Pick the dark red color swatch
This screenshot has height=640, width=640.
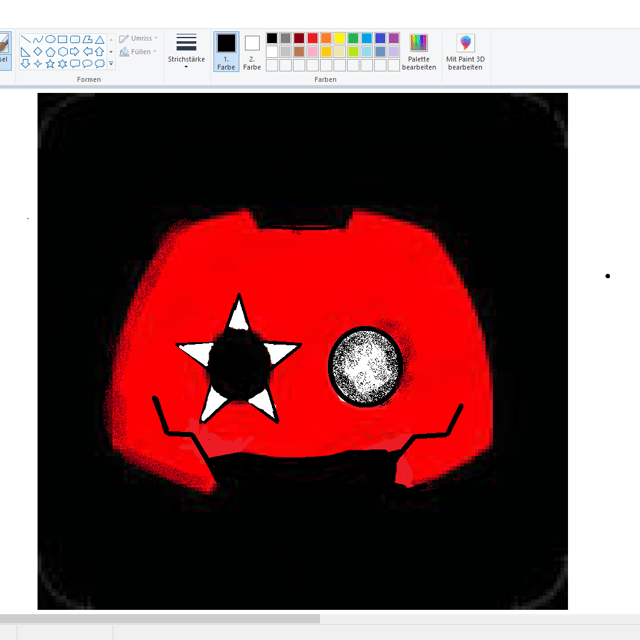[x=299, y=38]
